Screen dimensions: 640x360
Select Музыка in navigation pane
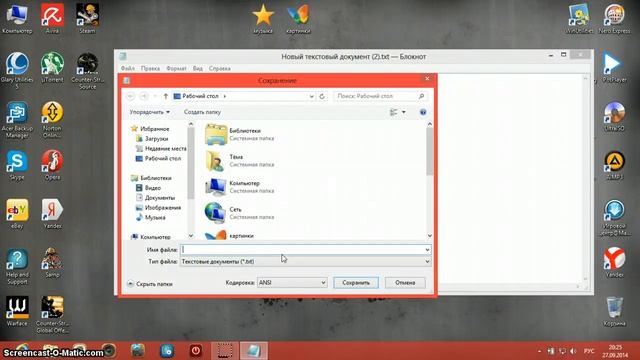151,217
